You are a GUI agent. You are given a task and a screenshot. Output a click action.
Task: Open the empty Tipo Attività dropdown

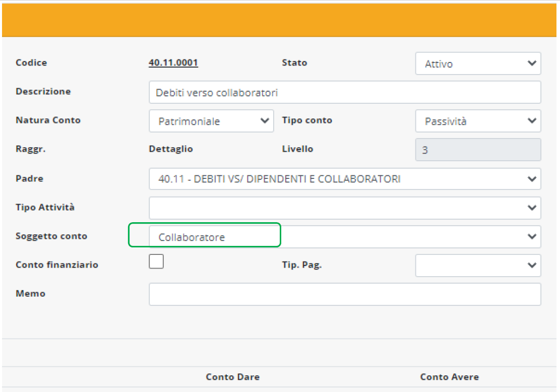click(x=344, y=208)
